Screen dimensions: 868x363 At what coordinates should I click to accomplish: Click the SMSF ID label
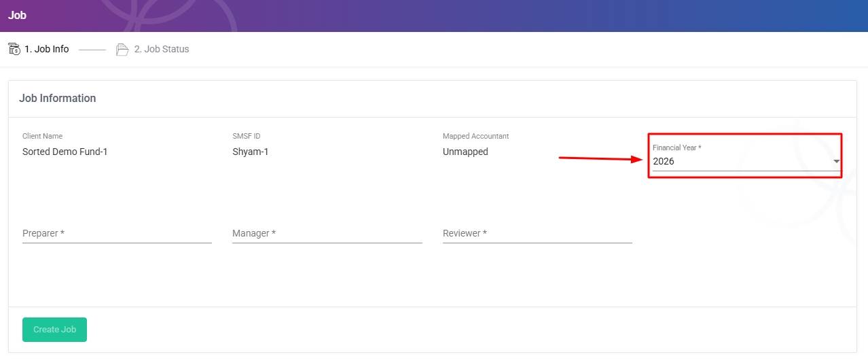[246, 136]
